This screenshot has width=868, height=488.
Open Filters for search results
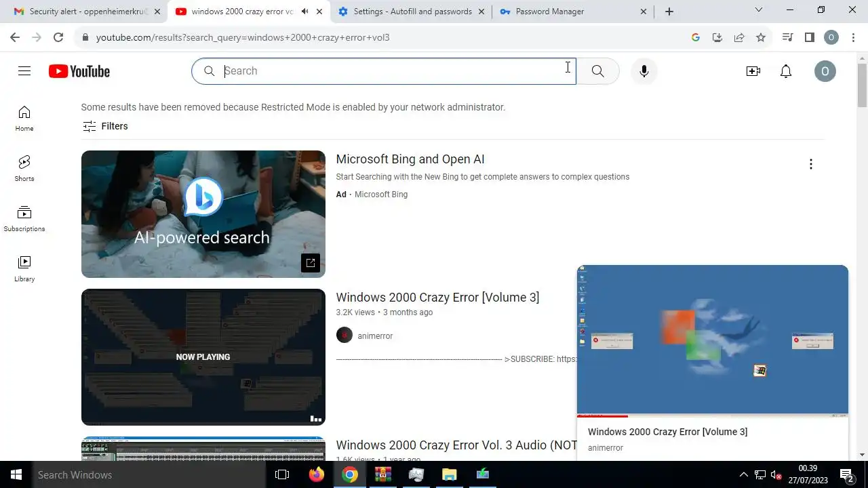[105, 126]
